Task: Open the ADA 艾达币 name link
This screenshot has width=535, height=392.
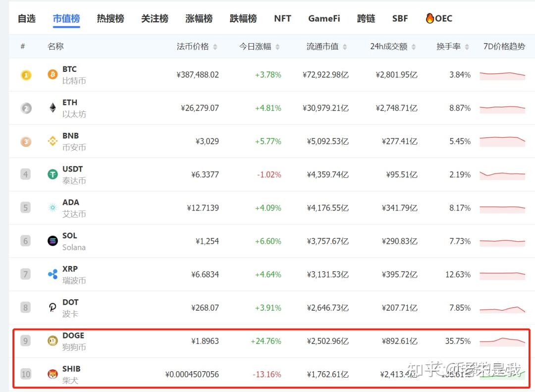Action: [x=74, y=208]
